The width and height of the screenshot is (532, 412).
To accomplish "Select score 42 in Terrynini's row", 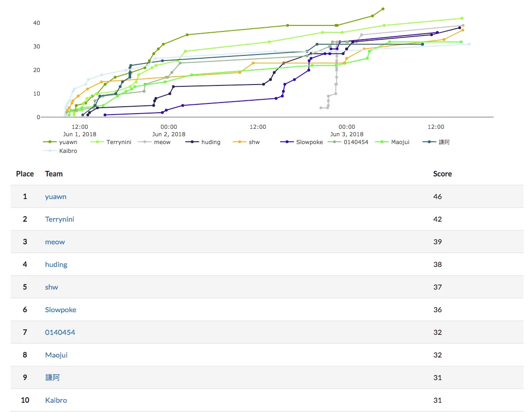I will coord(437,219).
